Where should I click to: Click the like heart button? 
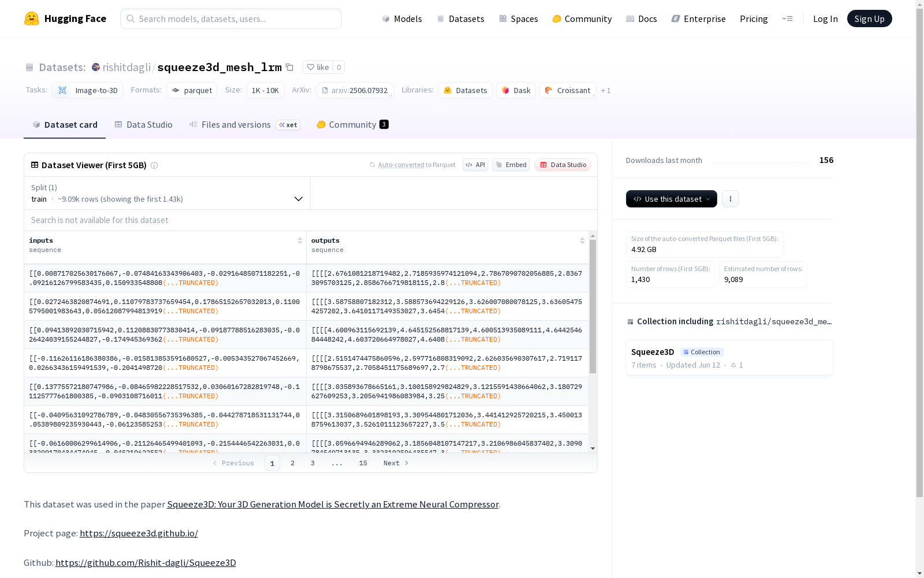coord(318,67)
